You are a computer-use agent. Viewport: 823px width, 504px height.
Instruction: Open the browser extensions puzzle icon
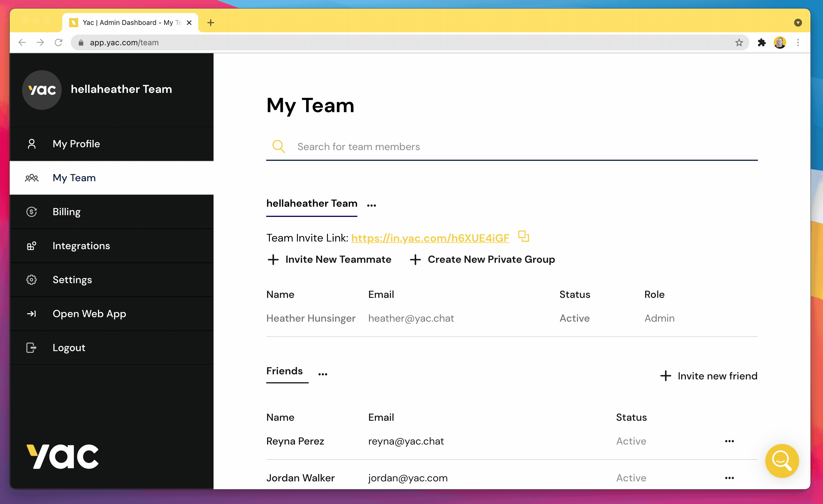coord(762,42)
